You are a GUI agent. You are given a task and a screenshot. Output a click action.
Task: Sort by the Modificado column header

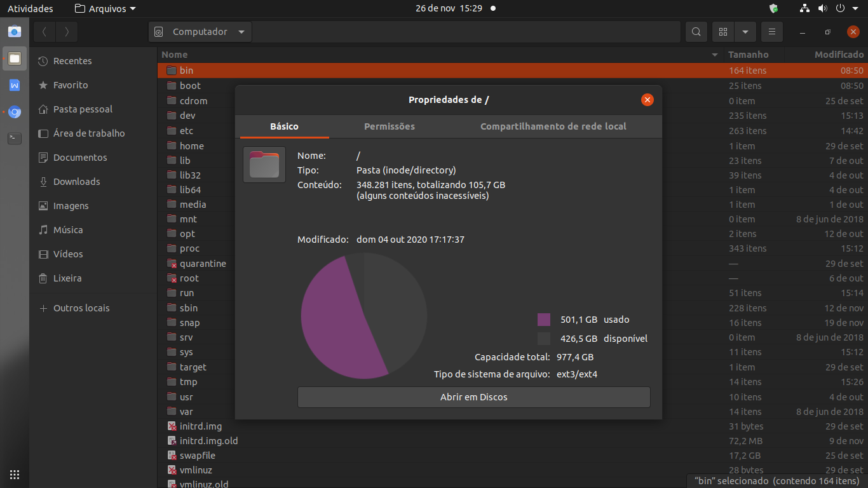826,55
